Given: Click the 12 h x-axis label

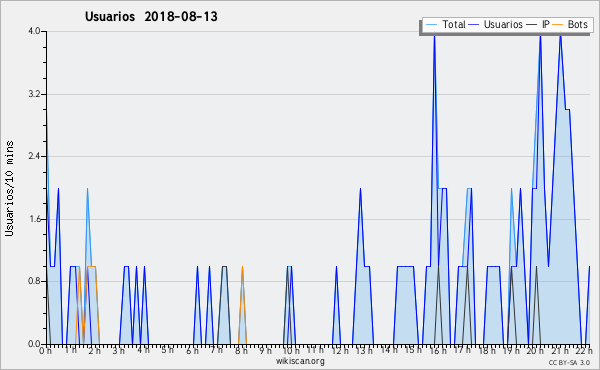Looking at the screenshot, I should [x=340, y=350].
